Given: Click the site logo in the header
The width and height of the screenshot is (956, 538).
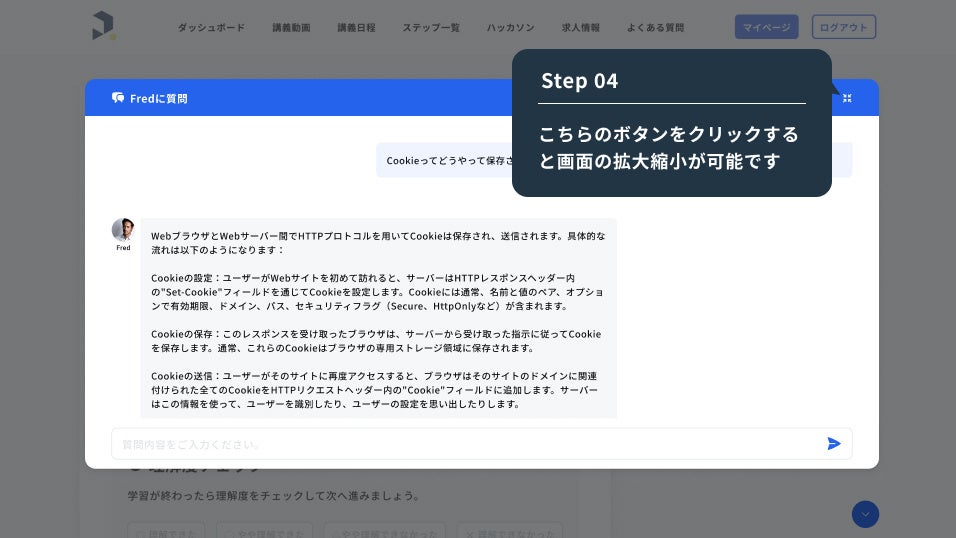Looking at the screenshot, I should coord(104,26).
